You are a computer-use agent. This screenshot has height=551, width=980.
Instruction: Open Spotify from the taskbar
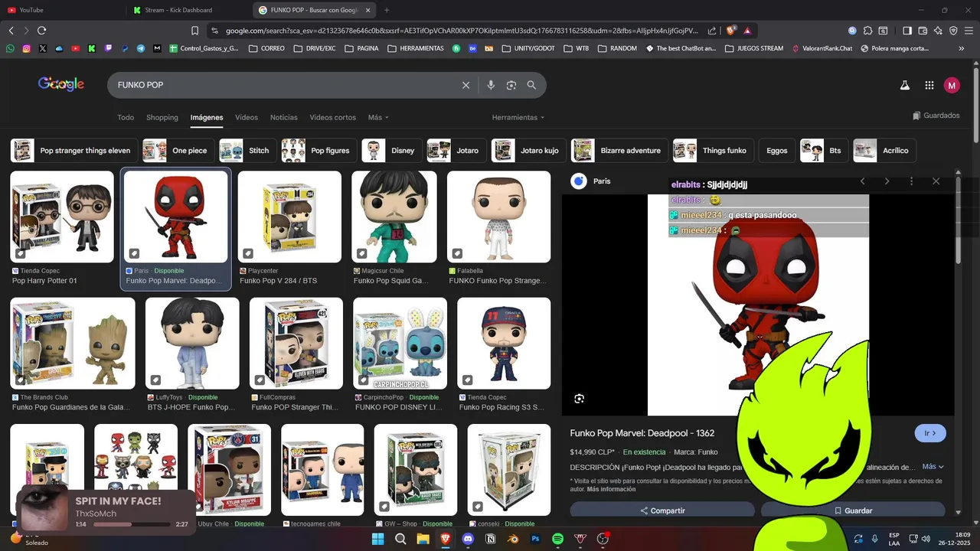point(557,539)
